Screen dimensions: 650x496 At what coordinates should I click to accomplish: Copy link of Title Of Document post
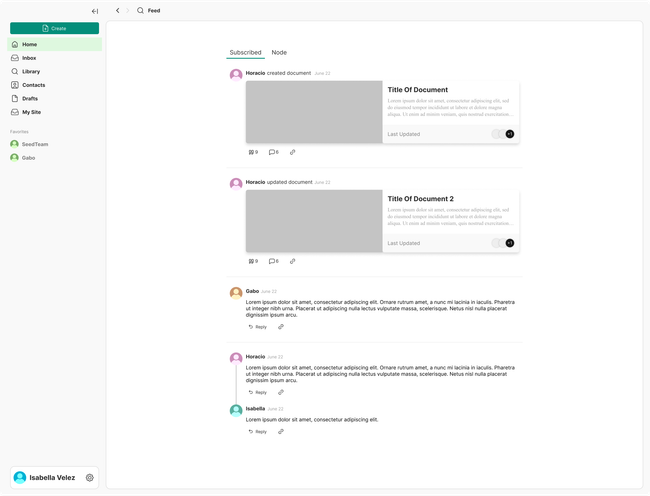click(x=292, y=152)
